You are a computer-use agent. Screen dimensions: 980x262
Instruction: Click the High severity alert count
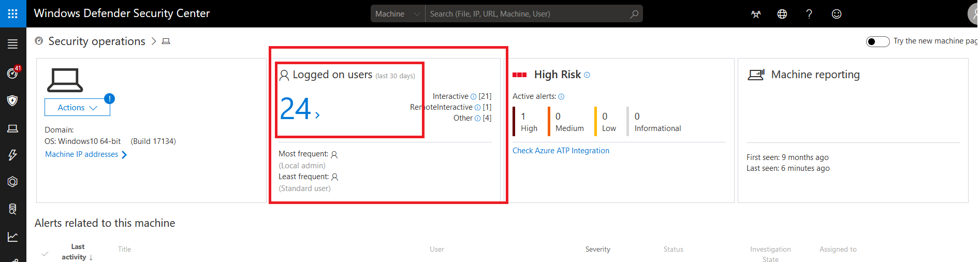(x=523, y=117)
